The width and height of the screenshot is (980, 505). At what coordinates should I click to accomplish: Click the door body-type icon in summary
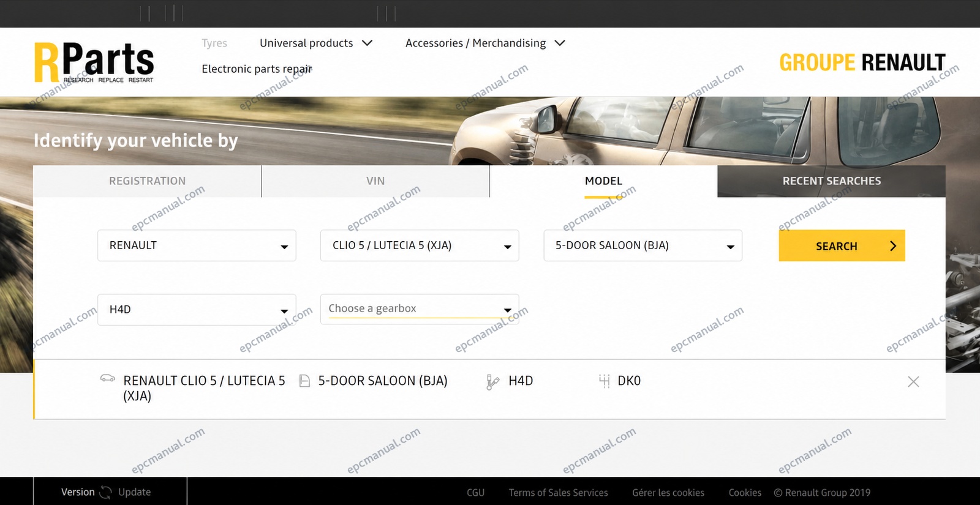(304, 381)
